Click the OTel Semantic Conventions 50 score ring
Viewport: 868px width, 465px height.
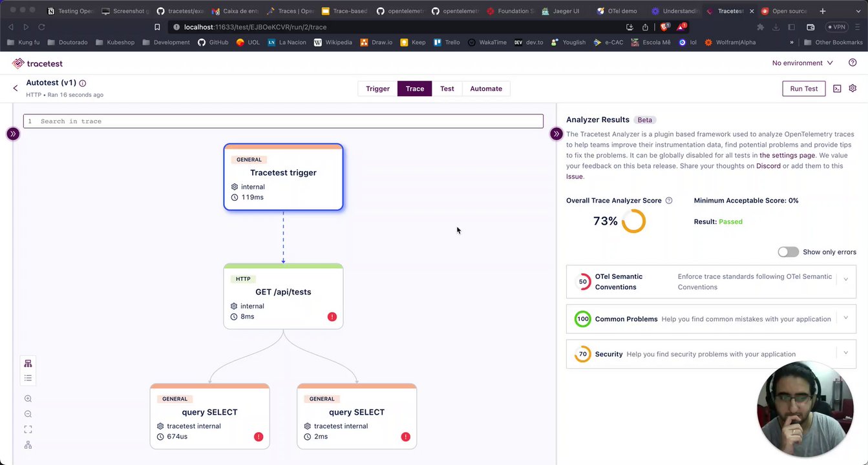[x=582, y=282]
